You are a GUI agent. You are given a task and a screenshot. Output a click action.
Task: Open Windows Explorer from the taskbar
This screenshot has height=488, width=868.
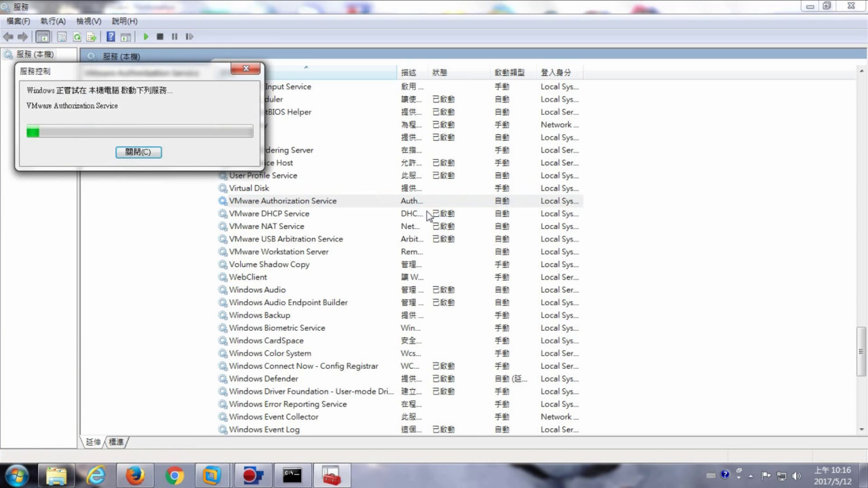coord(57,476)
